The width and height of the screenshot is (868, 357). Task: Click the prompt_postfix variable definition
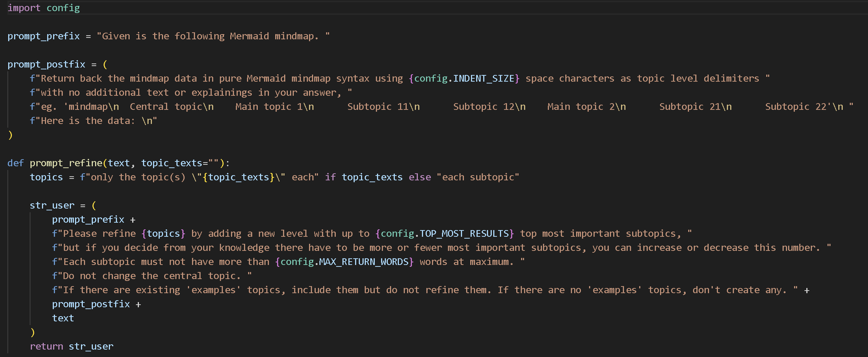tap(46, 64)
